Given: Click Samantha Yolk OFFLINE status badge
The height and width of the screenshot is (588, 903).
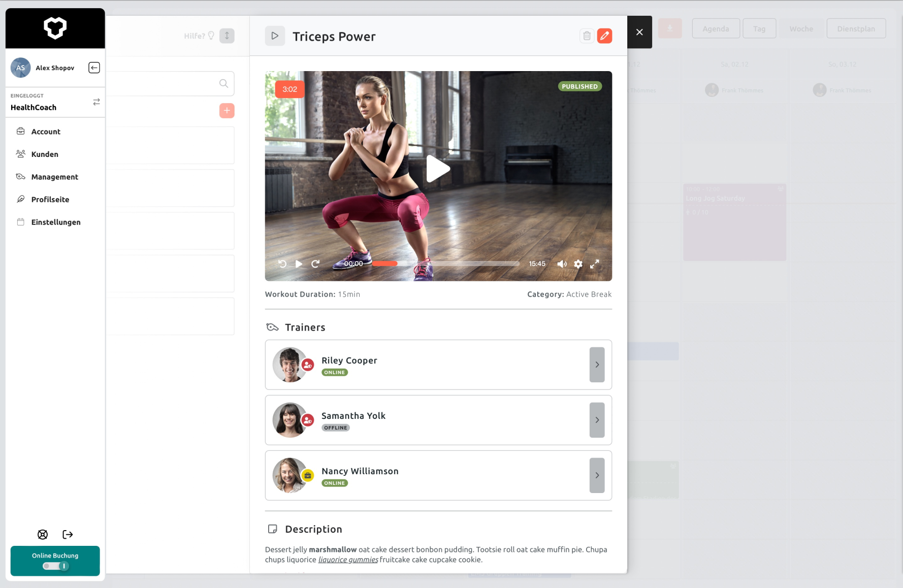Looking at the screenshot, I should coord(336,428).
